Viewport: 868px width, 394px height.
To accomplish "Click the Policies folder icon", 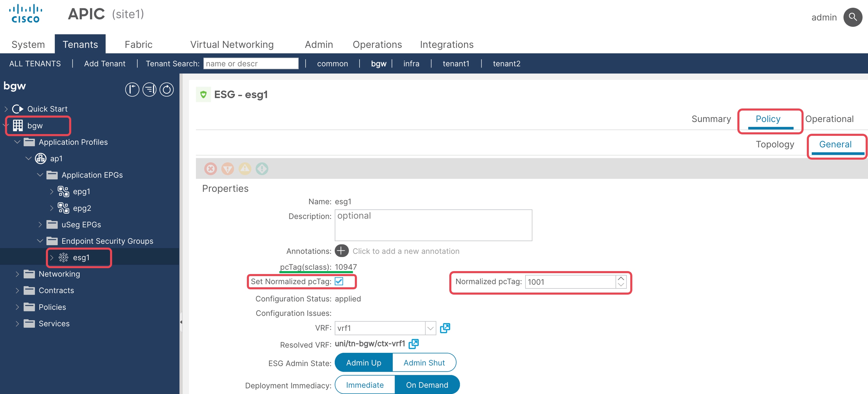I will coord(29,307).
